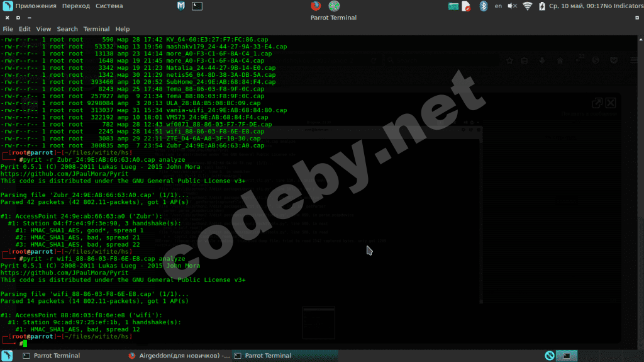This screenshot has height=362, width=644.
Task: Click command 'pyrit -r wifi_88-86-03-F8-6E-E8.cap analyze'
Action: tap(104, 259)
